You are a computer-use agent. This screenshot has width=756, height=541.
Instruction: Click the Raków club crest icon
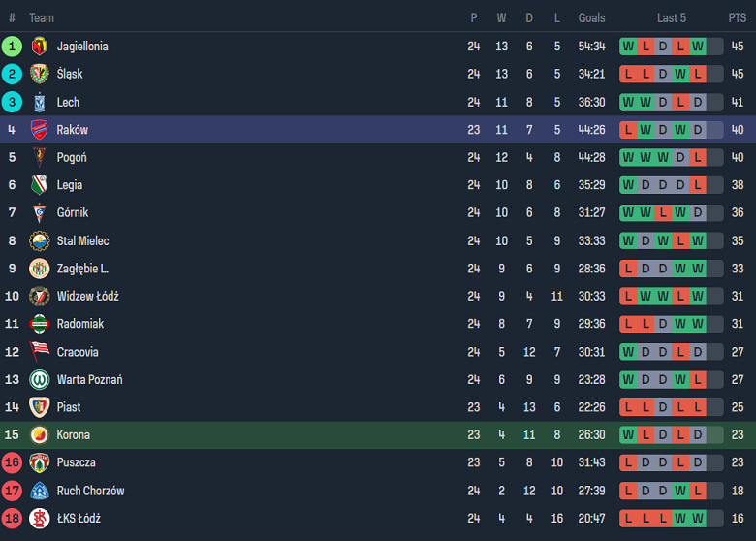(x=40, y=129)
